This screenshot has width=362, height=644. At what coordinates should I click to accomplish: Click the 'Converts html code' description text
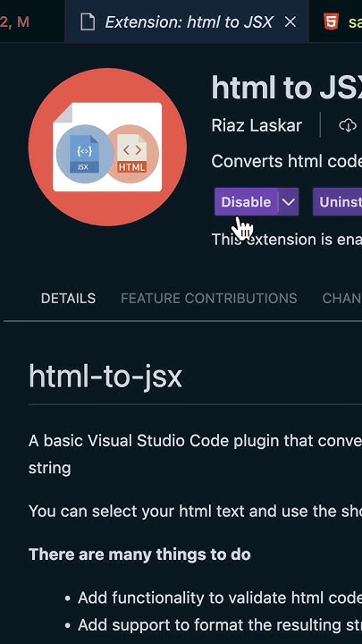point(287,161)
